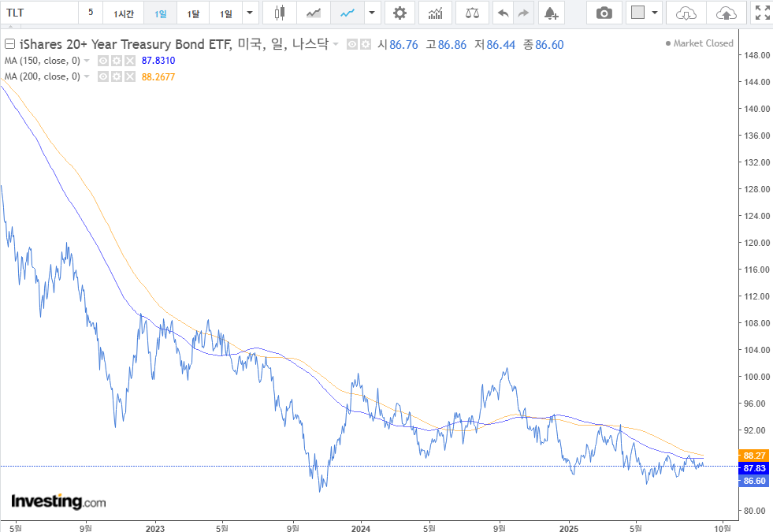773x532 pixels.
Task: Click the MA (200, close, 0) label
Action: coord(43,76)
